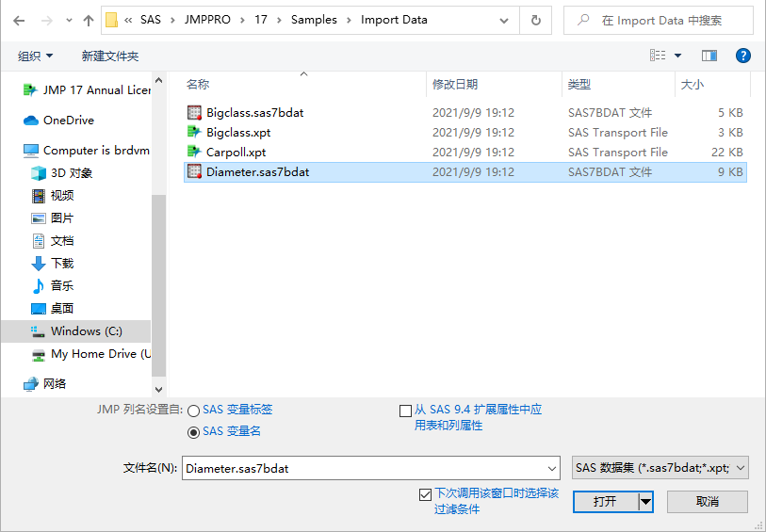Click the Bigclass.xpt file icon
The width and height of the screenshot is (766, 532).
pos(194,132)
